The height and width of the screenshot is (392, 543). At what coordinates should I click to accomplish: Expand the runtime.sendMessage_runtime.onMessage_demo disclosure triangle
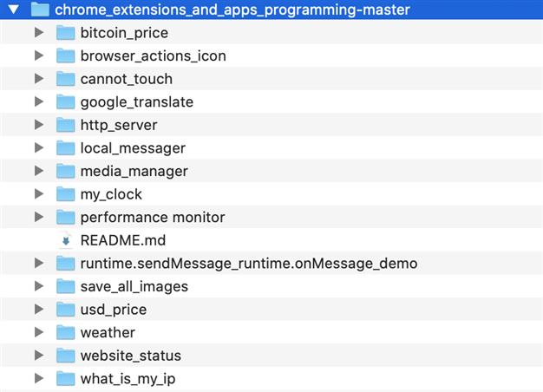coord(39,263)
